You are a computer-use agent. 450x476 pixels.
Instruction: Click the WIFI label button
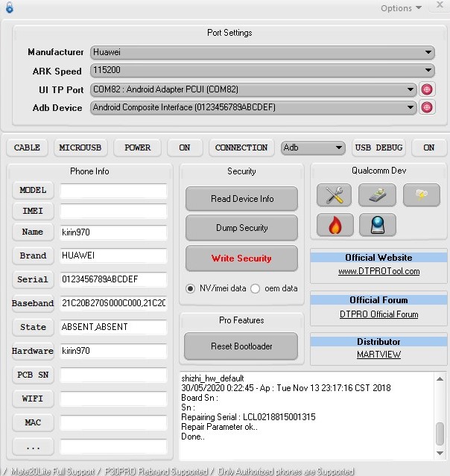tap(33, 399)
